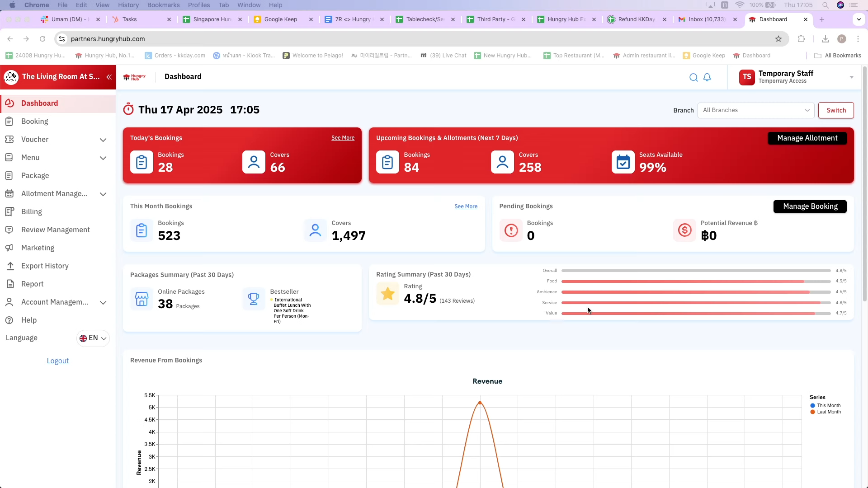The width and height of the screenshot is (868, 488).
Task: Open the Bookmarks menu in menu bar
Action: click(163, 5)
